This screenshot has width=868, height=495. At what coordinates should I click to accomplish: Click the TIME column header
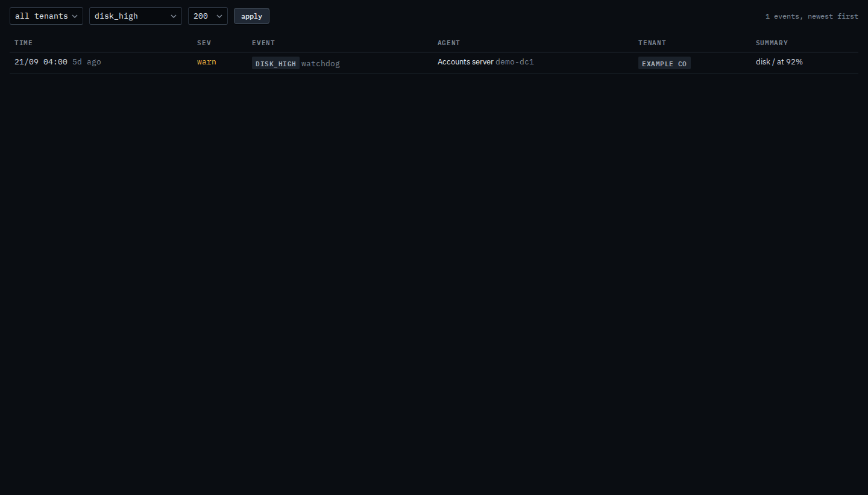24,43
